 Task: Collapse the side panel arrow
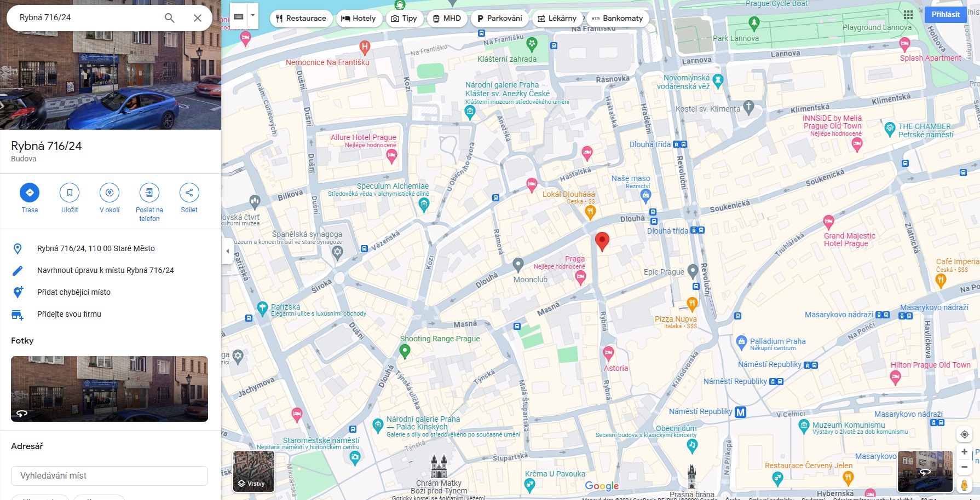[x=228, y=251]
